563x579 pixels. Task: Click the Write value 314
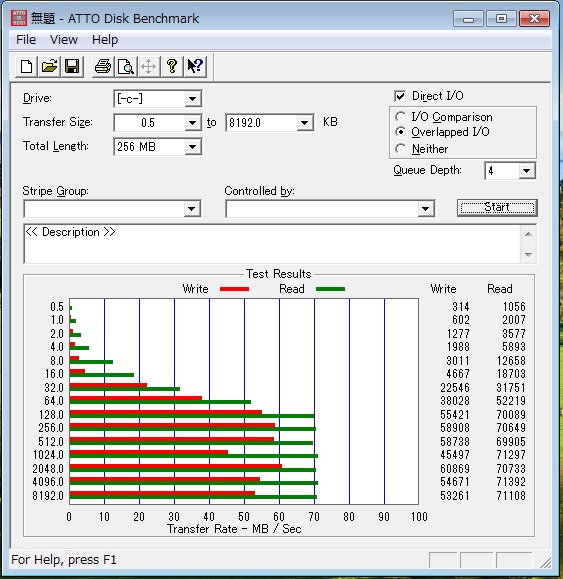coord(460,306)
